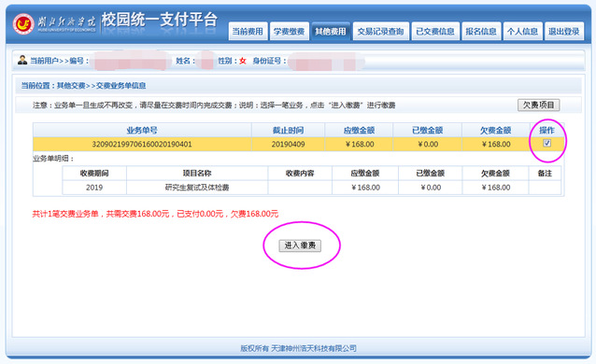Viewport: 596px width, 364px height.
Task: Click the 业务单号 column header
Action: (x=142, y=131)
